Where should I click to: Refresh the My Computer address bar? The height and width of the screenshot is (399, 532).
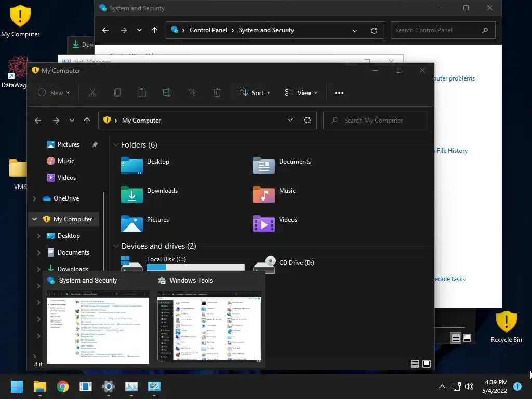[308, 120]
